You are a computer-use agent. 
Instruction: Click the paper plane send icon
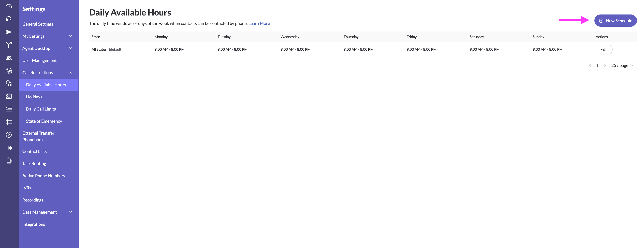coord(9,32)
